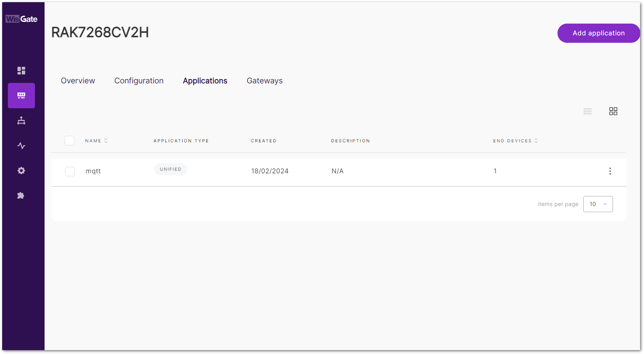
Task: Click Add application button
Action: point(599,33)
